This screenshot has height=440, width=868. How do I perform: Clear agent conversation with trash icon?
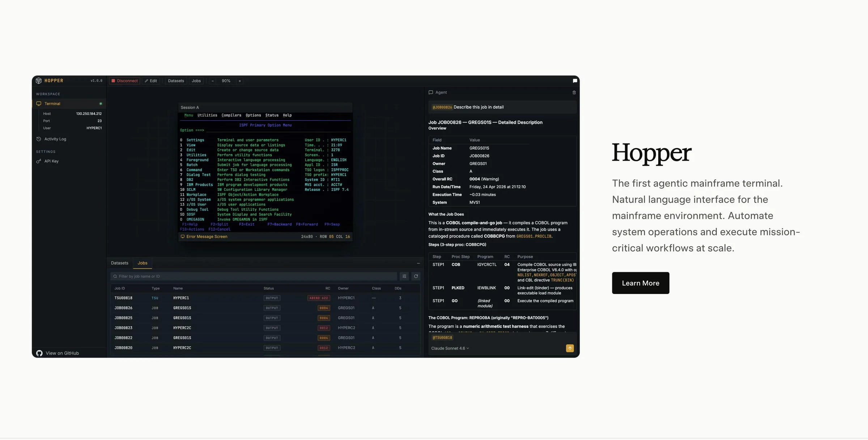coord(574,93)
